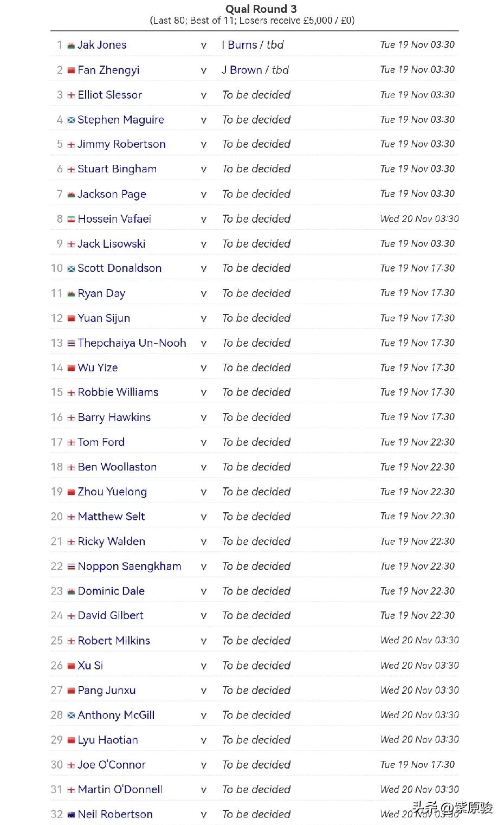Open Xu Si's player link
The width and height of the screenshot is (504, 825).
[x=91, y=666]
